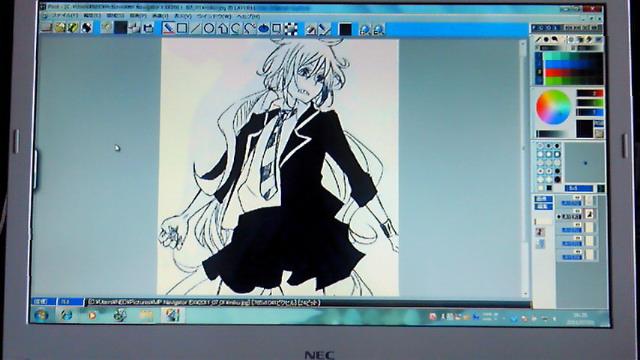Pick a hue on the color wheel
Screen dimensions: 640x360
click(x=553, y=107)
